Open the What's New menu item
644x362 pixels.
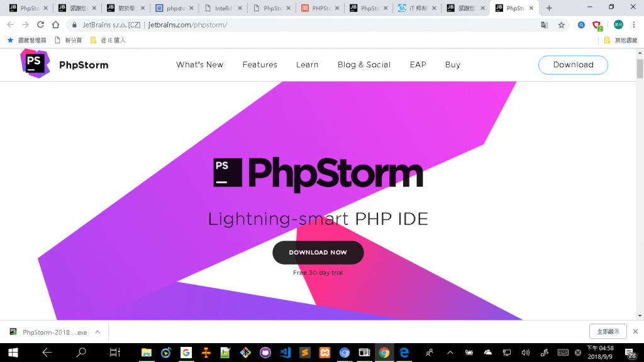point(199,65)
